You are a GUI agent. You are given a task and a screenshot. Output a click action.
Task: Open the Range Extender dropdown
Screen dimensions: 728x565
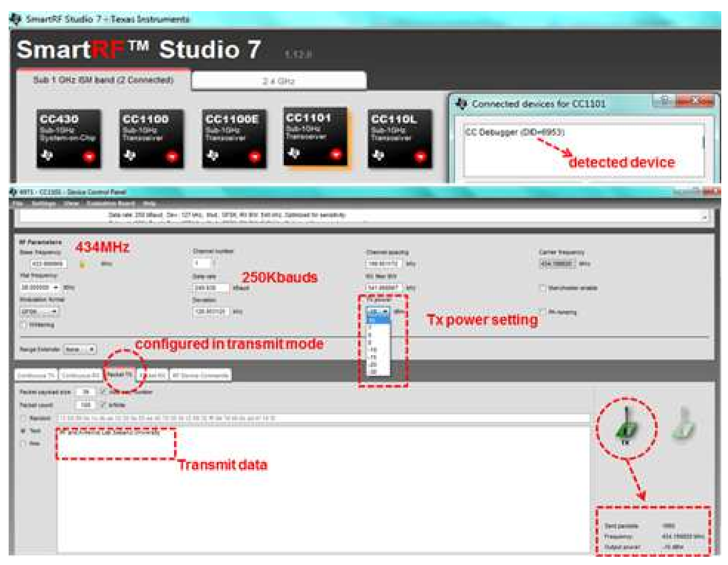80,349
